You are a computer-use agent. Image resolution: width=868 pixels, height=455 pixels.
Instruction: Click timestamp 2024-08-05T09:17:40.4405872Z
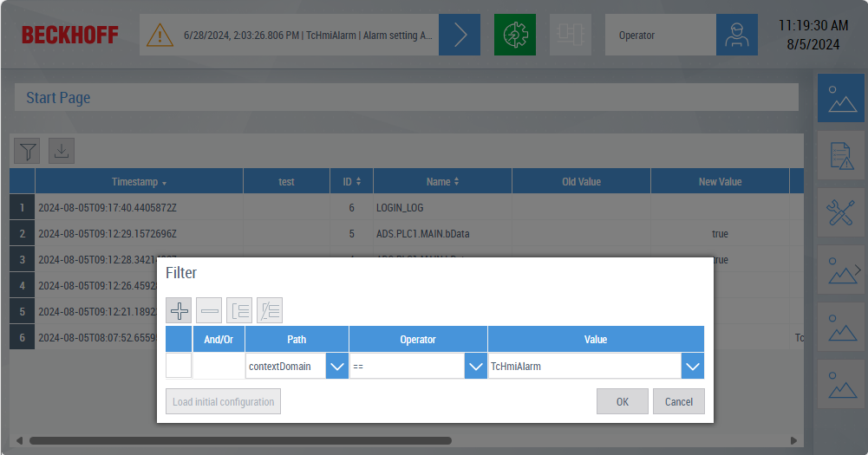click(x=108, y=208)
